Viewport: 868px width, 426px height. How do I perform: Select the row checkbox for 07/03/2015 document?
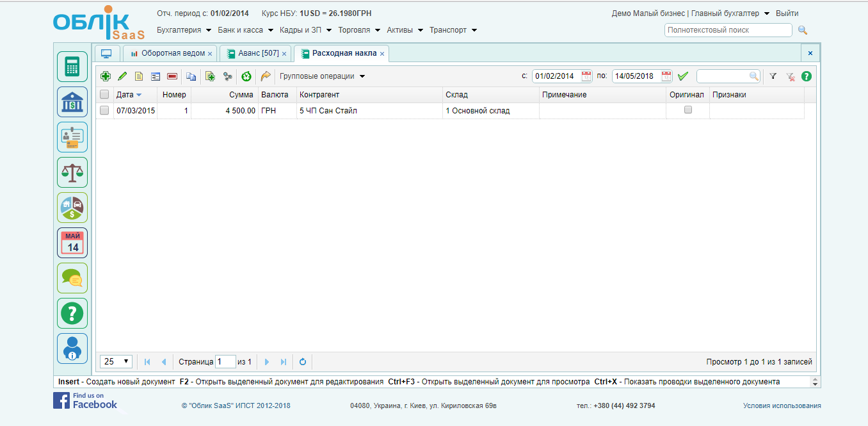[104, 110]
